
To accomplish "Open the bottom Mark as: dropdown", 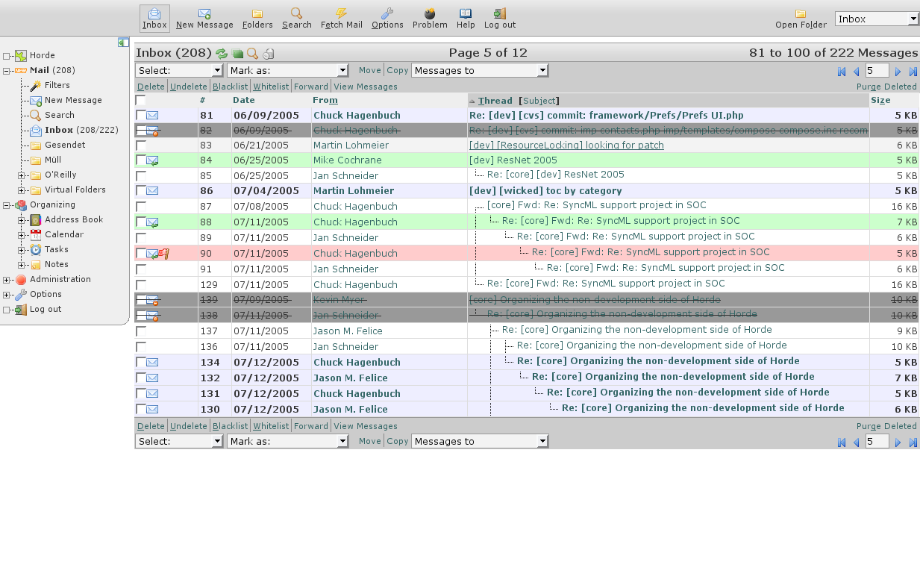I will coord(287,442).
